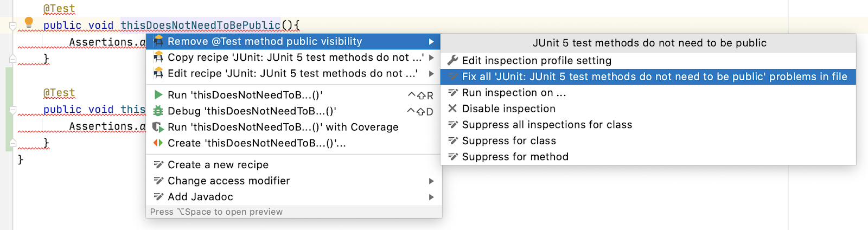This screenshot has height=230, width=868.
Task: Click the first @Test annotation
Action: point(59,9)
